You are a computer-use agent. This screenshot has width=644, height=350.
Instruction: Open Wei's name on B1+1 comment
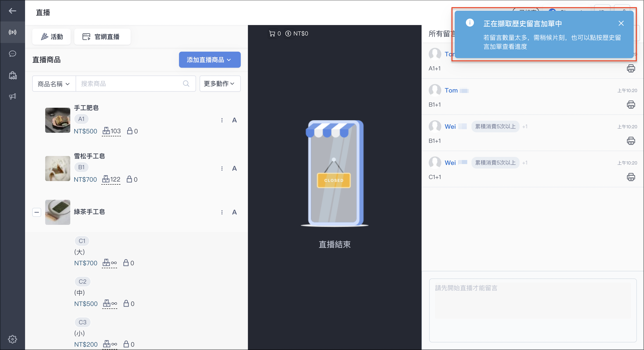(450, 127)
